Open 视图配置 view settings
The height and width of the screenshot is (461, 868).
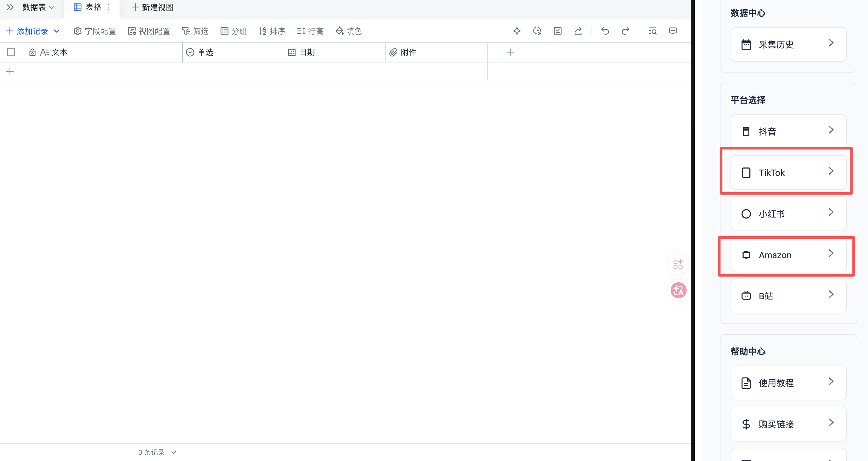coord(149,31)
